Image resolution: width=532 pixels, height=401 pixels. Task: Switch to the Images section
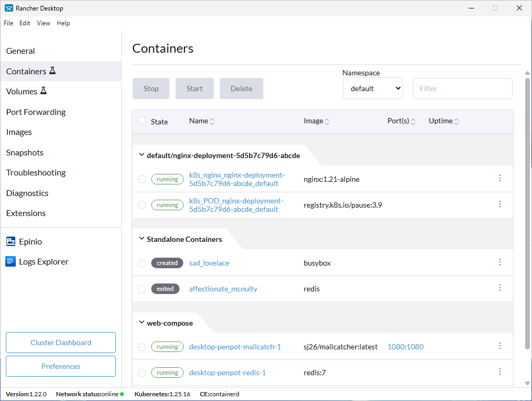pyautogui.click(x=19, y=132)
